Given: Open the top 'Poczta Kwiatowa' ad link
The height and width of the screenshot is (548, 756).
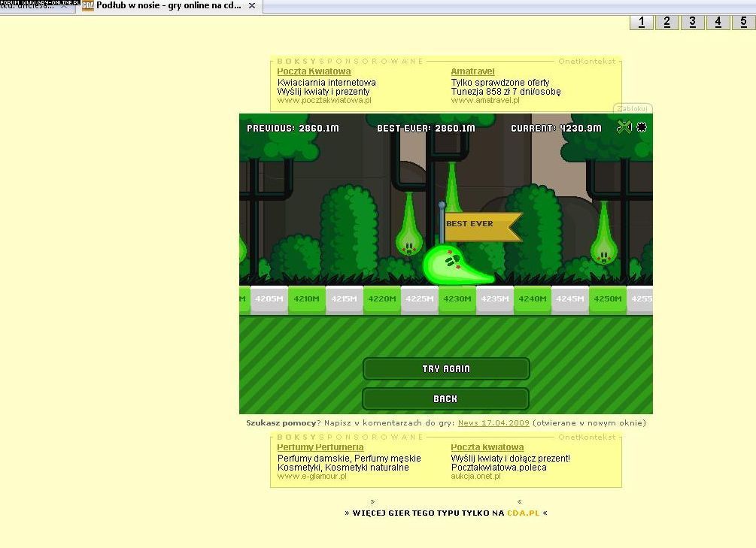Looking at the screenshot, I should click(x=314, y=71).
